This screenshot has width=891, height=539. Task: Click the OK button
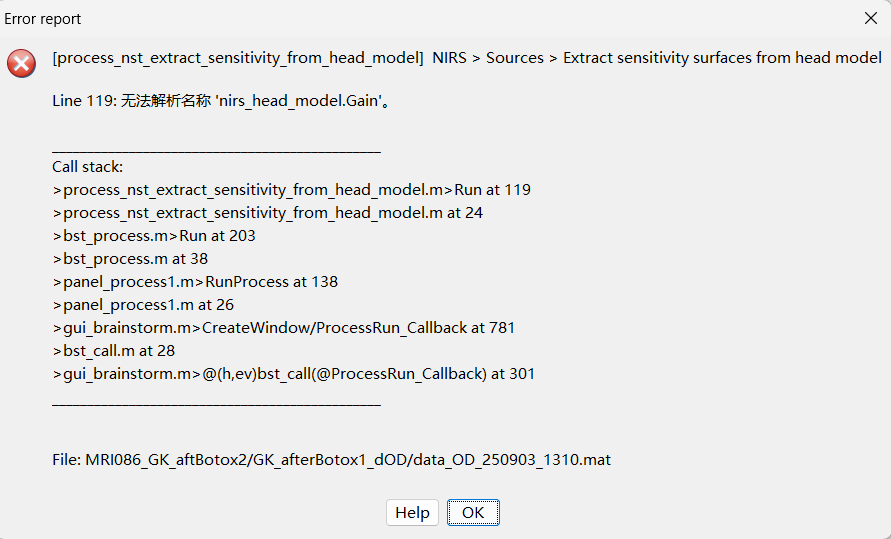pyautogui.click(x=473, y=512)
